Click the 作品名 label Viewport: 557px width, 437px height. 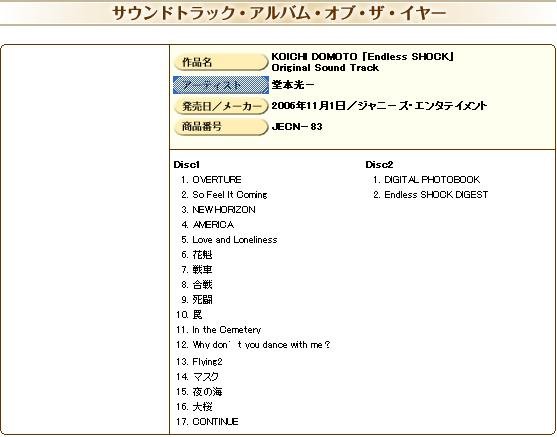[x=221, y=63]
